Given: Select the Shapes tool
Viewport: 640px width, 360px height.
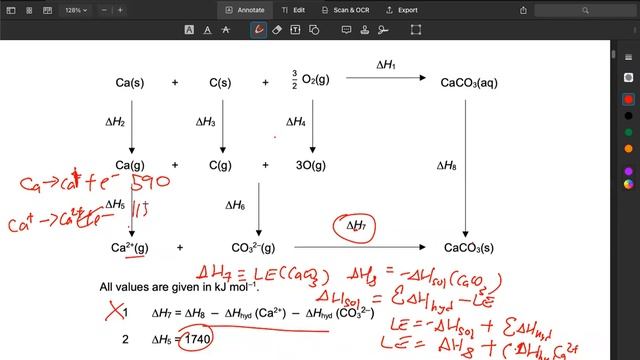Looking at the screenshot, I should pyautogui.click(x=314, y=30).
